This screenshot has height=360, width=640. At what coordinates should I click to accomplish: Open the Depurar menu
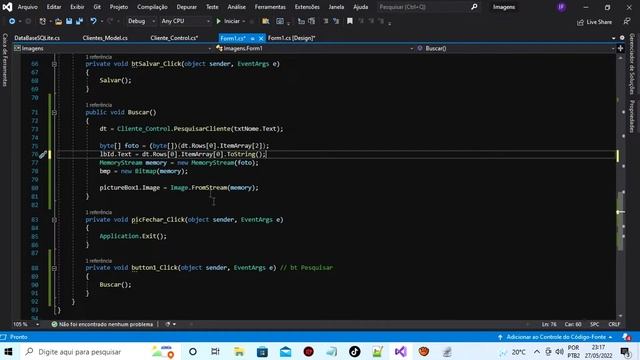click(x=187, y=7)
